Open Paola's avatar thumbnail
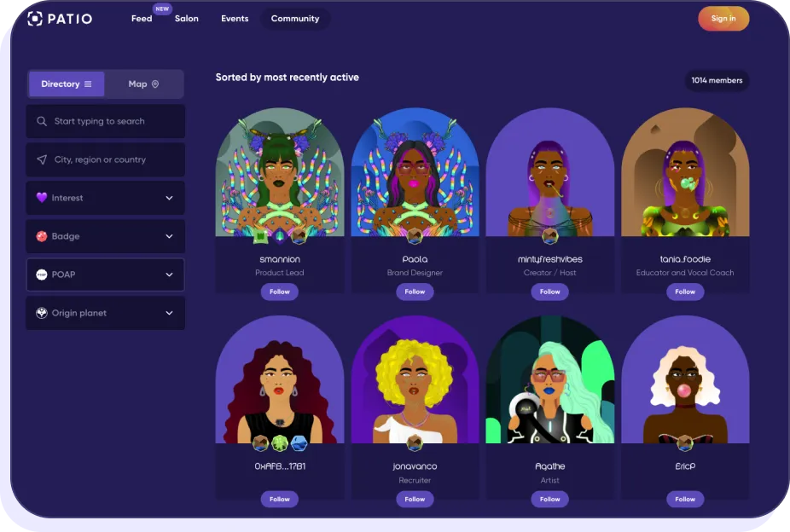Viewport: 790px width, 532px height. [x=415, y=171]
